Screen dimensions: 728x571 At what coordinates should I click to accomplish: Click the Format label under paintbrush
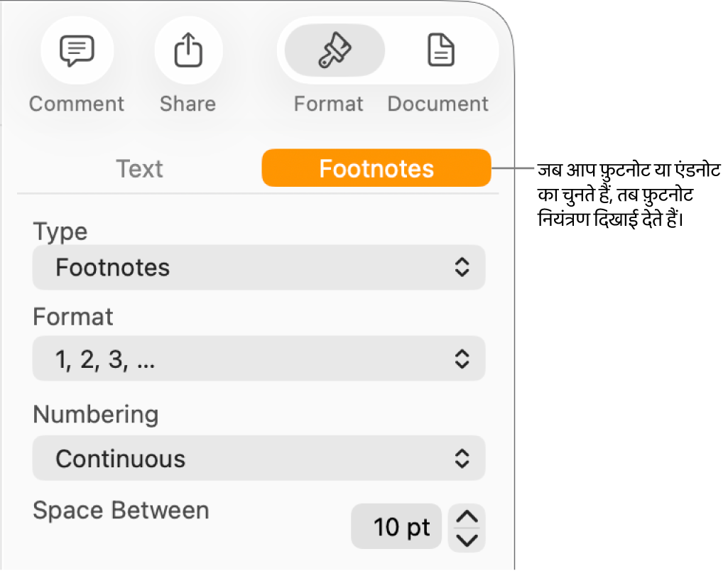[x=329, y=104]
